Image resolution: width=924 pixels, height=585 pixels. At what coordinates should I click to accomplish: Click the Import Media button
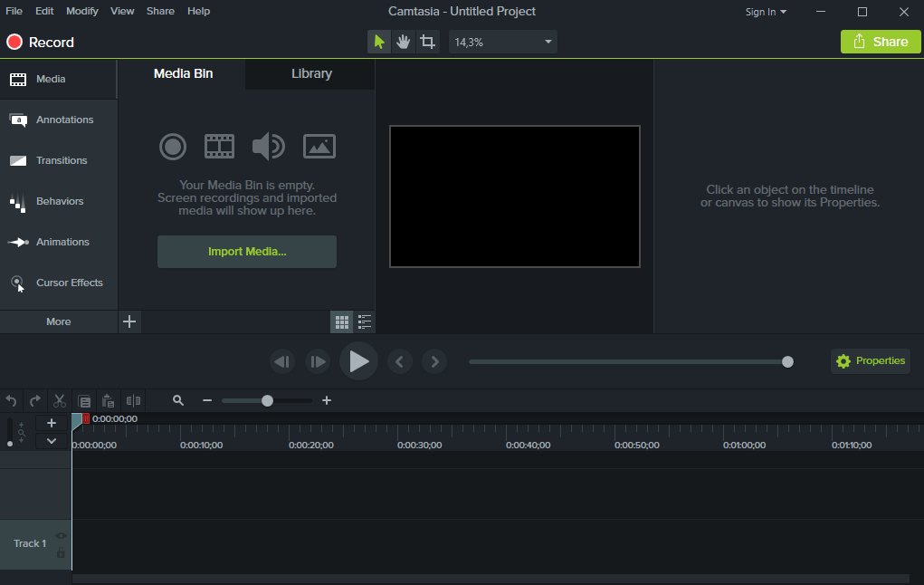pos(247,252)
